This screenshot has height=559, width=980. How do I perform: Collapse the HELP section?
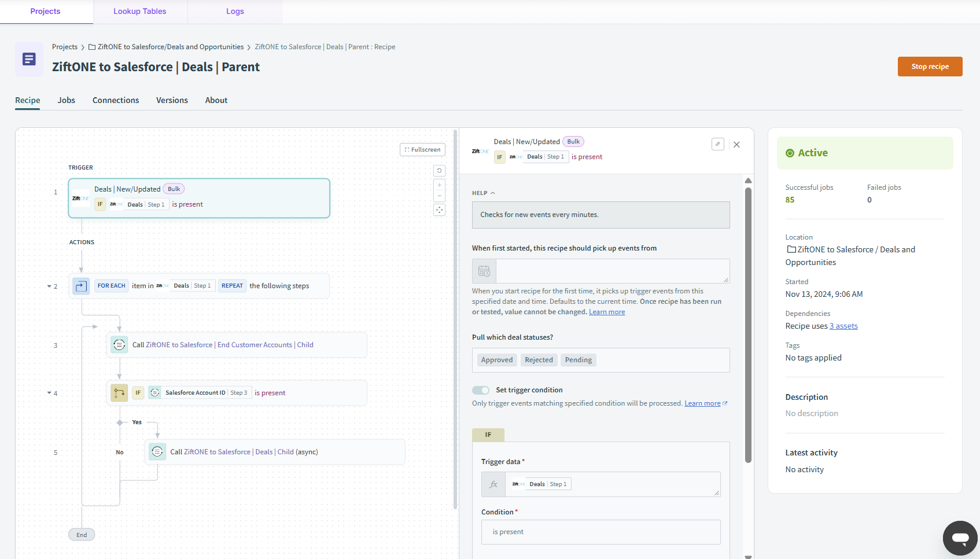(x=484, y=193)
